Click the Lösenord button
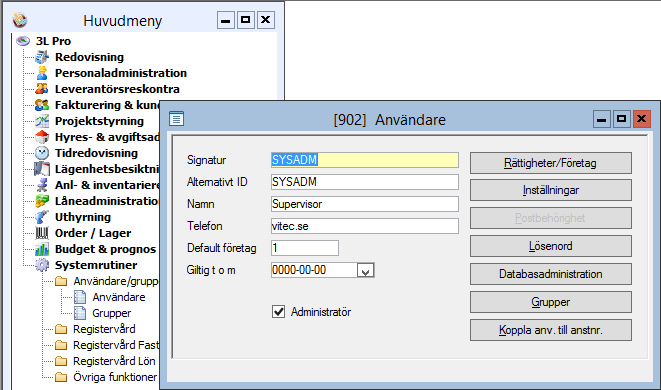The width and height of the screenshot is (661, 390). coord(551,246)
